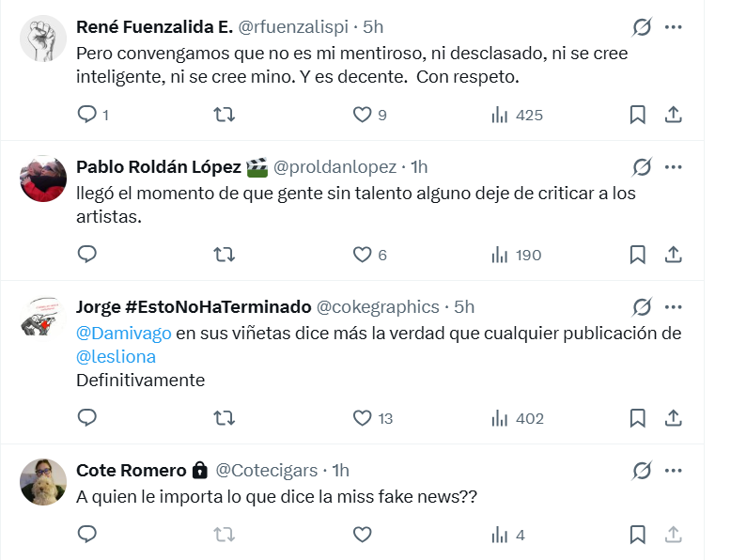The image size is (731, 560).
Task: Open more menu on Pablo Roldán's tweet
Action: (673, 166)
